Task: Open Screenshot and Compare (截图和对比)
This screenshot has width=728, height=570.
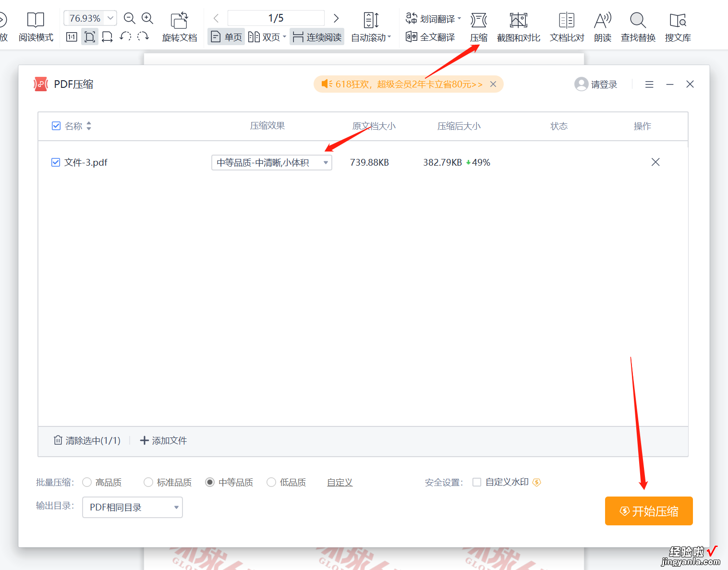Action: click(519, 27)
